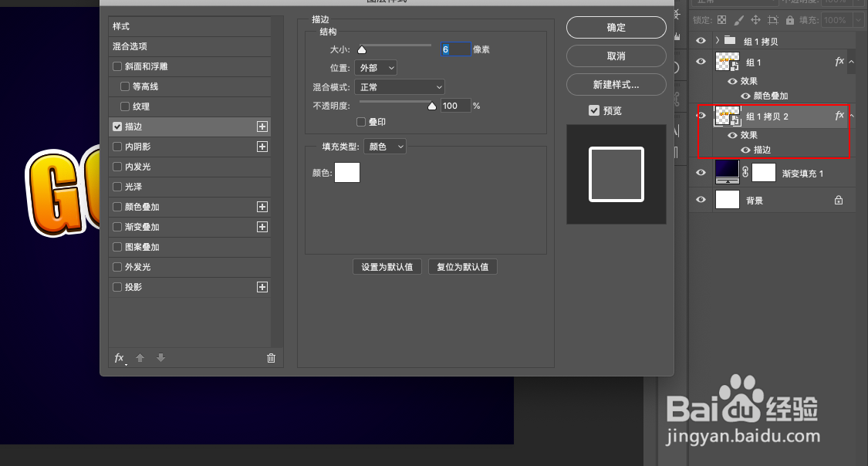This screenshot has width=868, height=466.
Task: Click the 新建样式... button
Action: (616, 85)
